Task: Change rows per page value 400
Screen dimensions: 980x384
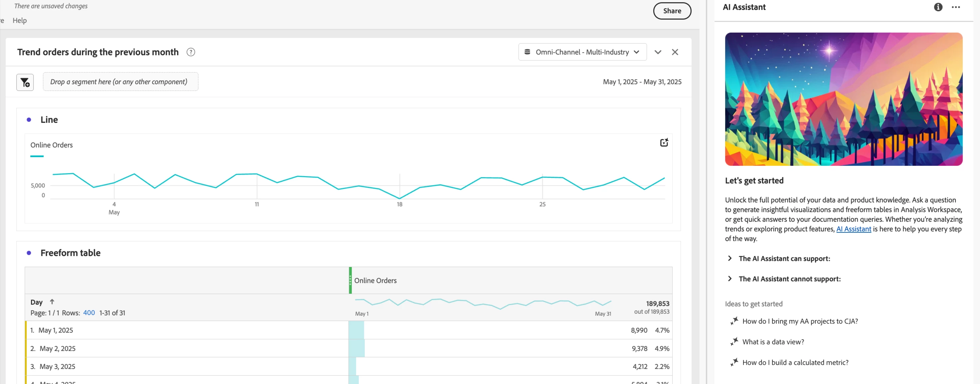Action: click(x=89, y=313)
